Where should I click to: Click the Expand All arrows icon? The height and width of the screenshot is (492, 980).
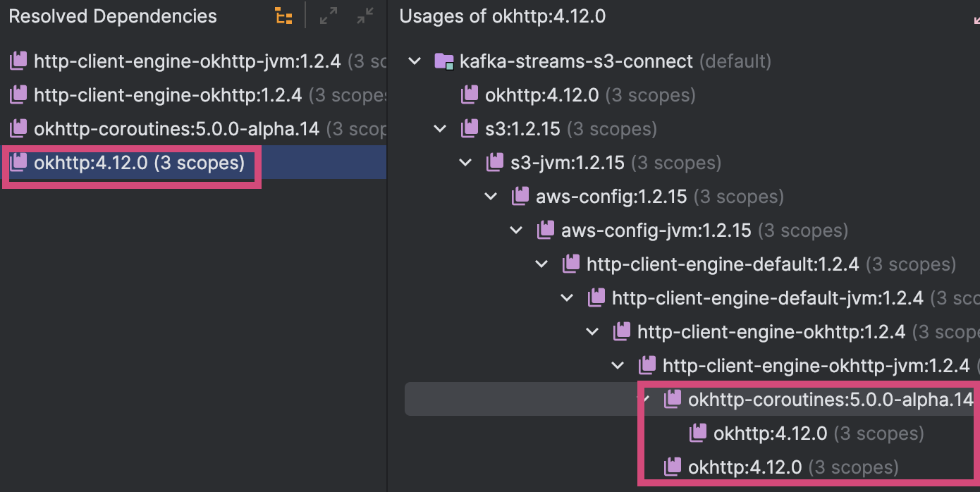click(329, 17)
